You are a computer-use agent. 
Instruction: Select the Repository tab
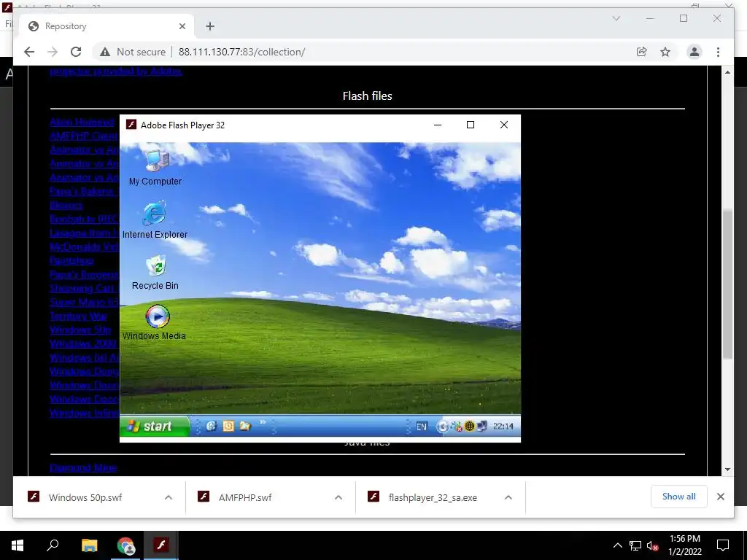tap(107, 26)
